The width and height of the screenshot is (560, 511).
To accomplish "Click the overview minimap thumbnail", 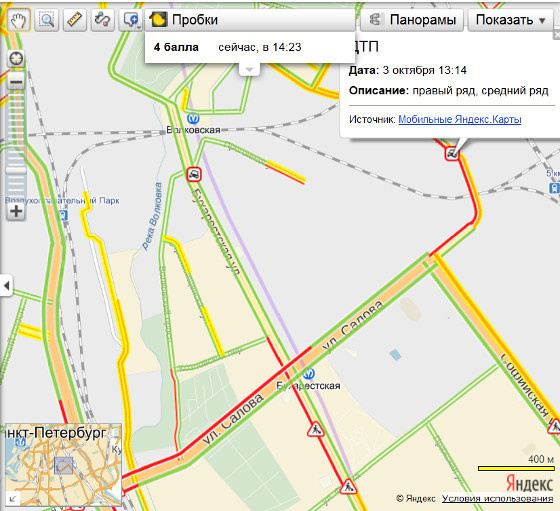I will point(63,465).
